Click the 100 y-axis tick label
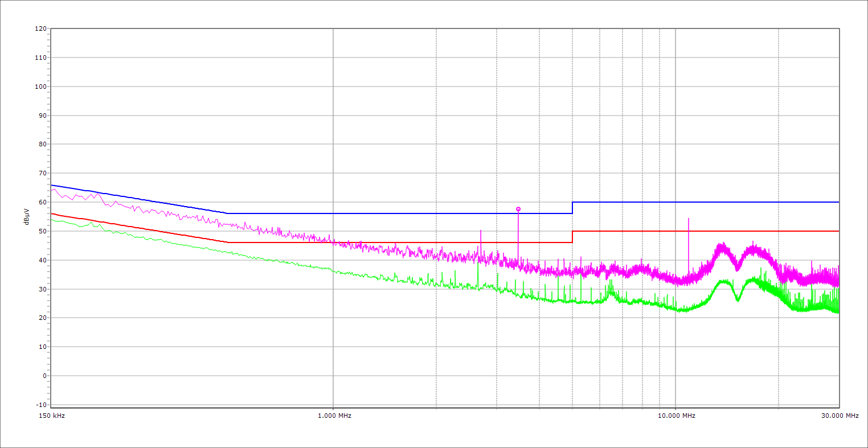Image resolution: width=868 pixels, height=448 pixels. click(x=40, y=87)
